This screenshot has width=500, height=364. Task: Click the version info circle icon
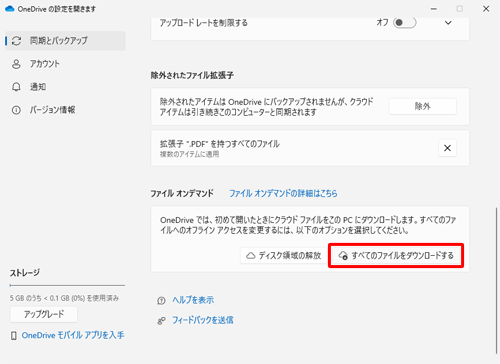click(x=16, y=110)
